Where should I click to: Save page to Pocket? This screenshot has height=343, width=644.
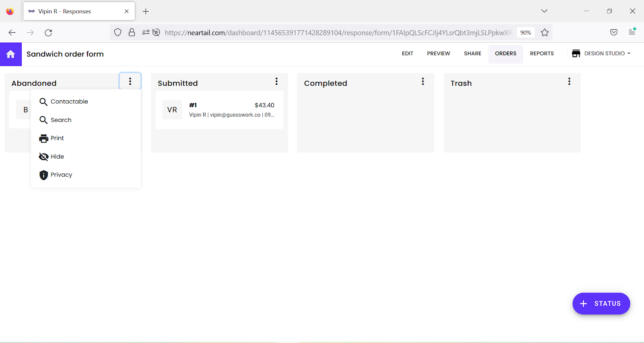click(x=614, y=33)
